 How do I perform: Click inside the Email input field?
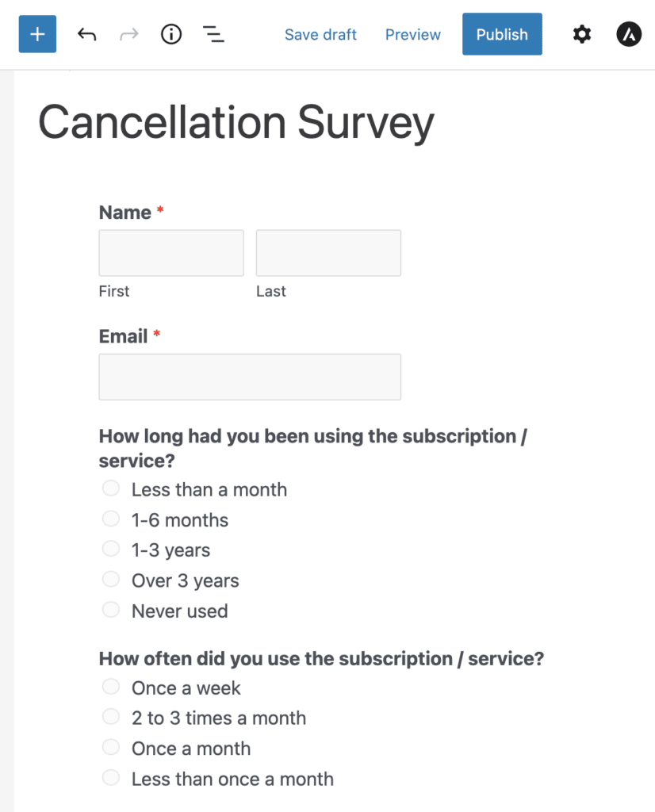[x=249, y=376]
